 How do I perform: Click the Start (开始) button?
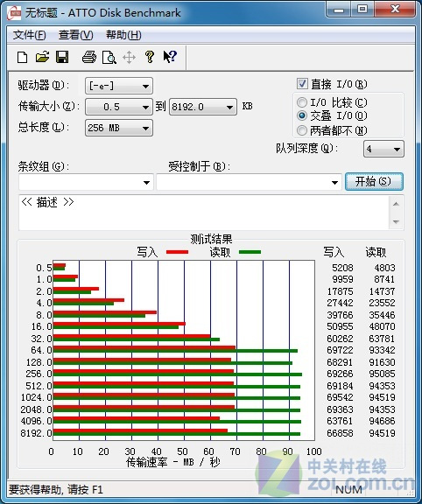tap(374, 182)
